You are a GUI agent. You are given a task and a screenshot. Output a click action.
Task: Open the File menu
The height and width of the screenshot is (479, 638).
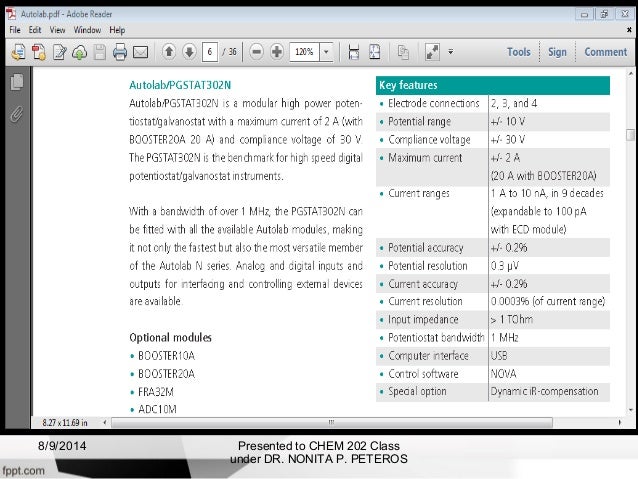click(x=16, y=31)
